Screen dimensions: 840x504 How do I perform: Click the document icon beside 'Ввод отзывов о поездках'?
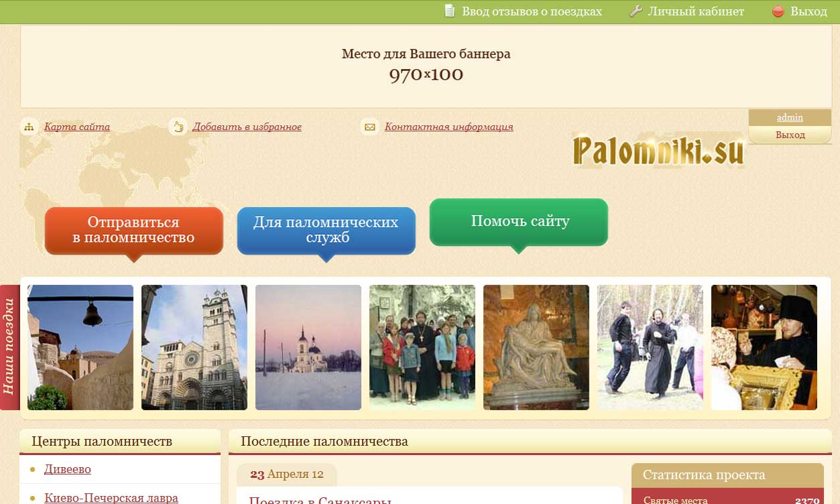point(450,11)
